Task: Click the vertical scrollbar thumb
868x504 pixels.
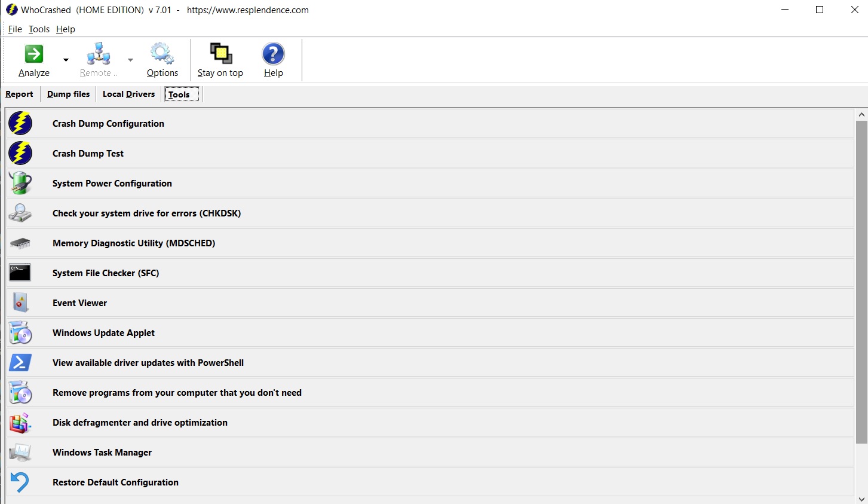Action: pyautogui.click(x=861, y=282)
